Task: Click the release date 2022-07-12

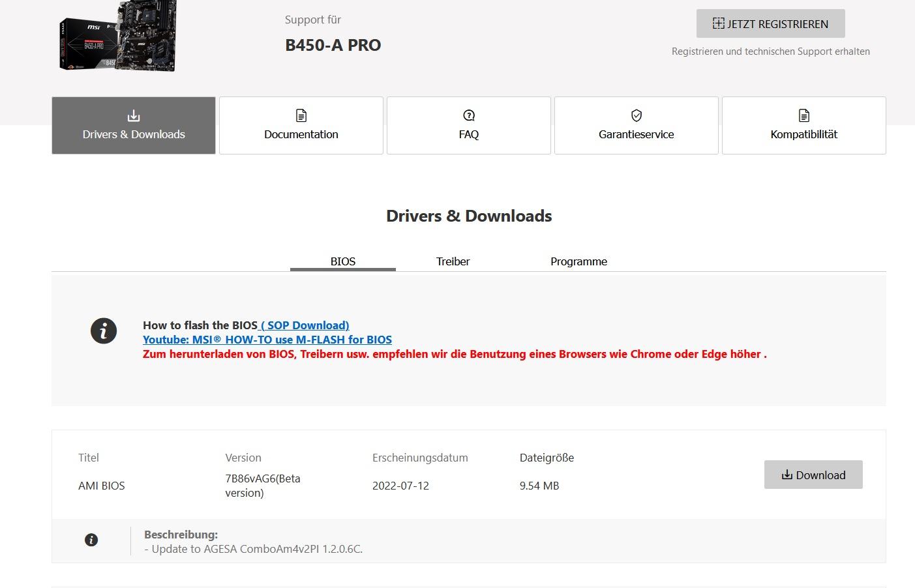Action: pos(400,486)
